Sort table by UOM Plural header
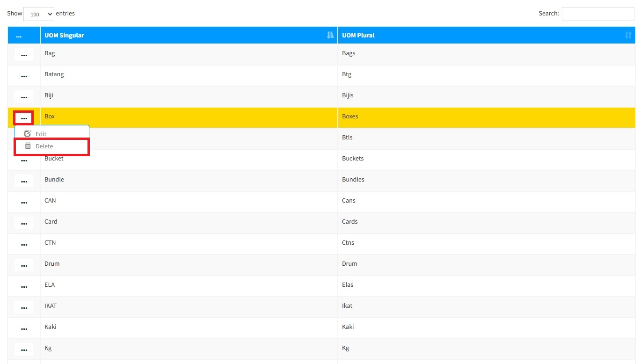 [358, 35]
